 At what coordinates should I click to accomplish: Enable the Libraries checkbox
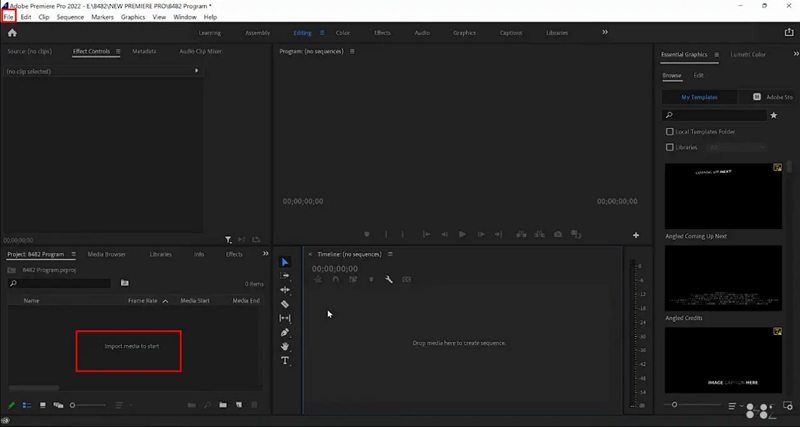[x=669, y=147]
